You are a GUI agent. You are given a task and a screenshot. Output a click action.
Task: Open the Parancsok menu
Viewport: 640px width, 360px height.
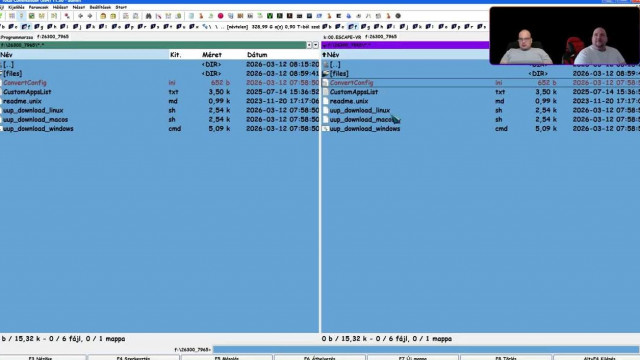(x=38, y=7)
